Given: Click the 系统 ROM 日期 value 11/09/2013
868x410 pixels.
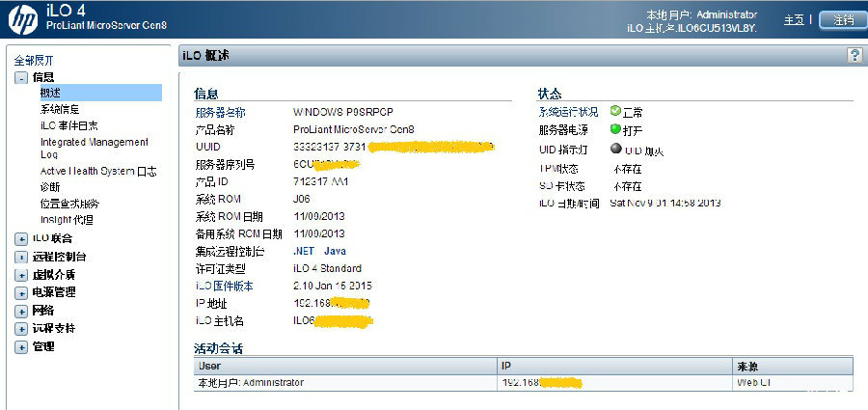Looking at the screenshot, I should tap(319, 216).
